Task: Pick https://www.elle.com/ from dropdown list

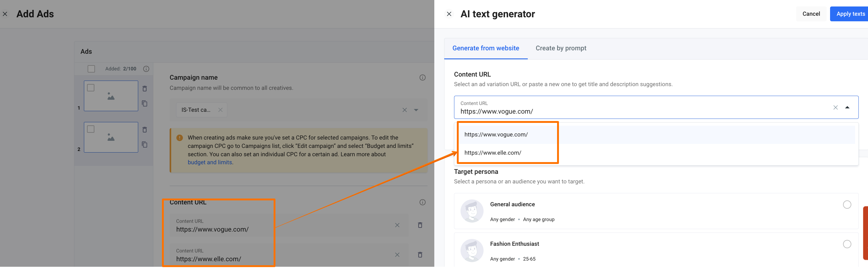Action: 493,153
